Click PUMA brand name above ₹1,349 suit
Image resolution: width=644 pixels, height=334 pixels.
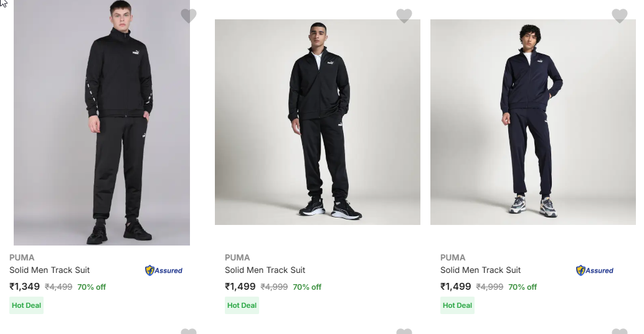pos(22,257)
